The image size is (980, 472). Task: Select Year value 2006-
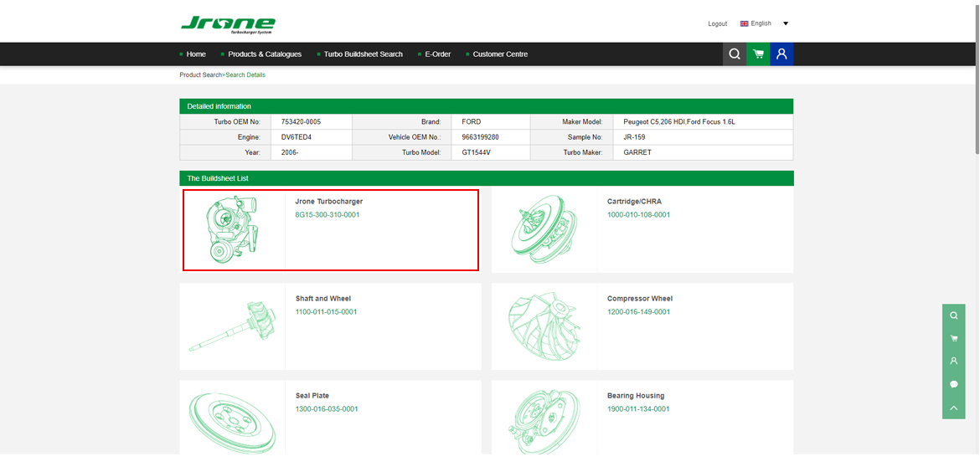290,152
